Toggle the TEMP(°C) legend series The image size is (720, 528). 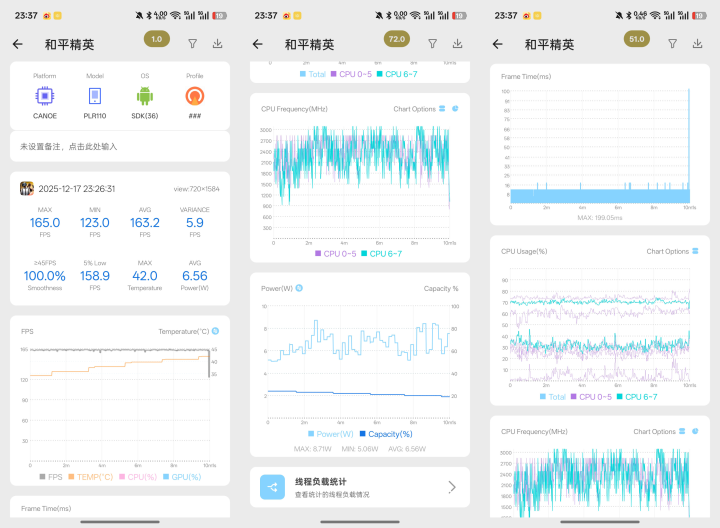[x=90, y=477]
